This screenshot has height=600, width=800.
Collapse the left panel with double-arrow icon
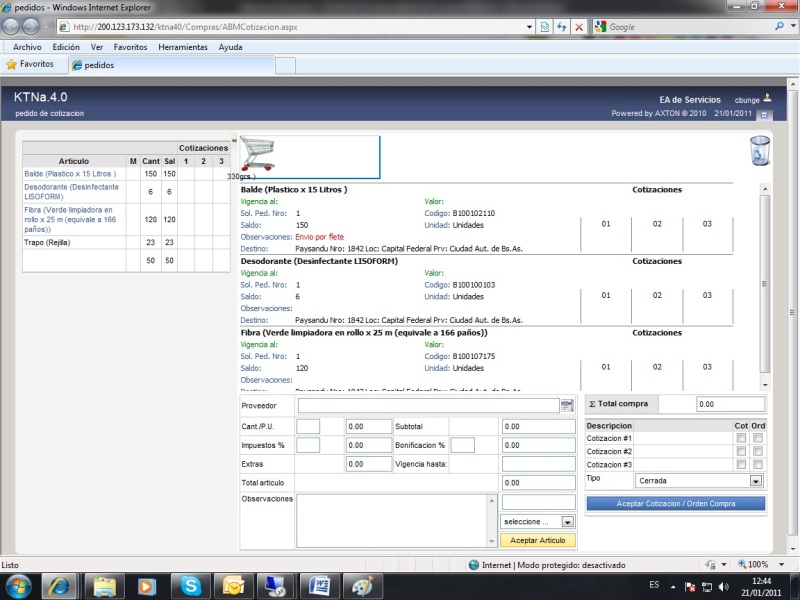tap(234, 141)
